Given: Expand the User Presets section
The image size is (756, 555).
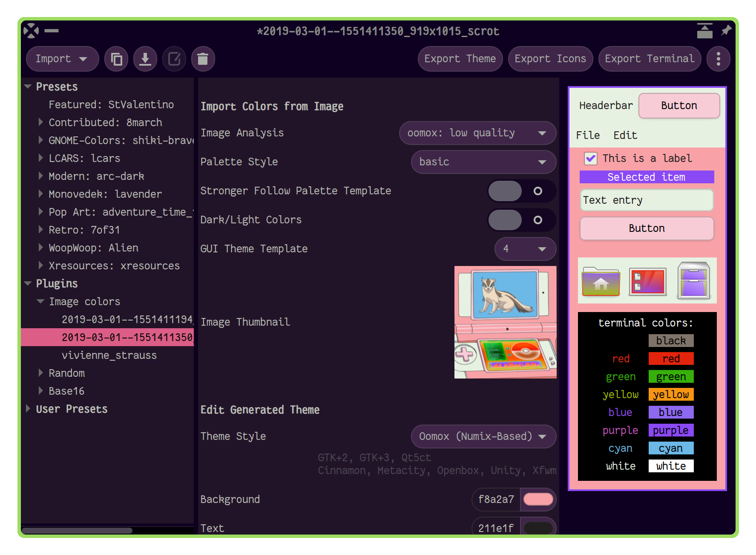Looking at the screenshot, I should click(x=28, y=409).
